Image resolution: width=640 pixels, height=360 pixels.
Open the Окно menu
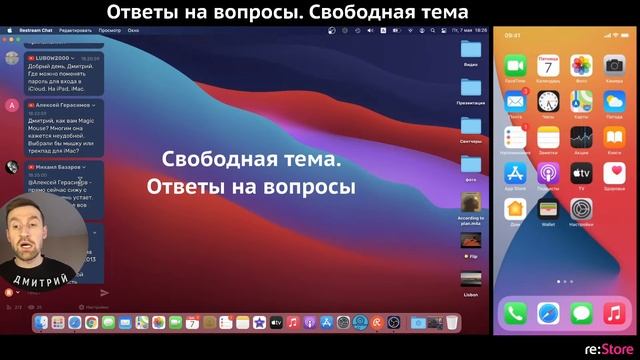pos(133,30)
